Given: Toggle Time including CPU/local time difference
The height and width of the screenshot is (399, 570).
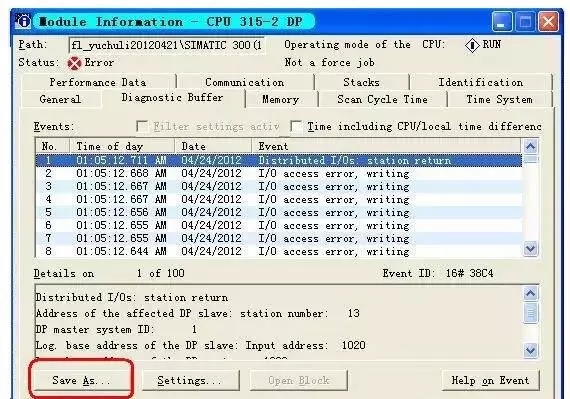Looking at the screenshot, I should click(x=296, y=126).
